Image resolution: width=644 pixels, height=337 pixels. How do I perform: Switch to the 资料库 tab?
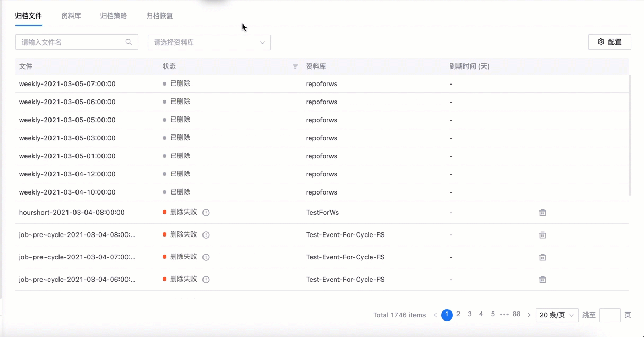(x=71, y=16)
